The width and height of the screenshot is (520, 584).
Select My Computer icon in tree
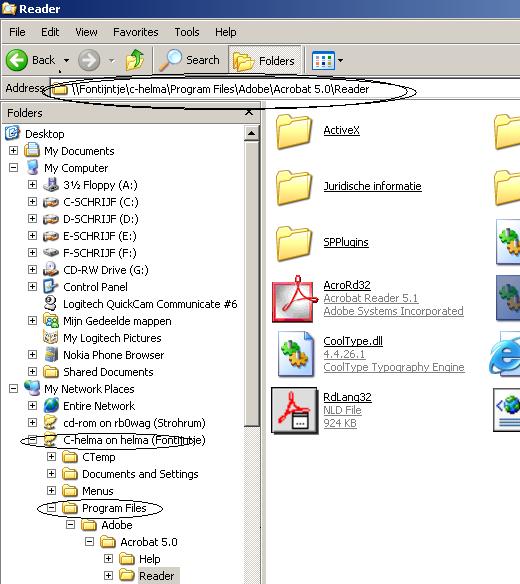(x=32, y=167)
